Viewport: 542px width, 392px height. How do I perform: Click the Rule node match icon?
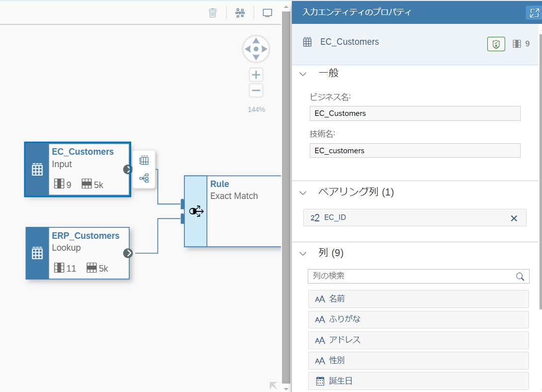click(x=196, y=211)
